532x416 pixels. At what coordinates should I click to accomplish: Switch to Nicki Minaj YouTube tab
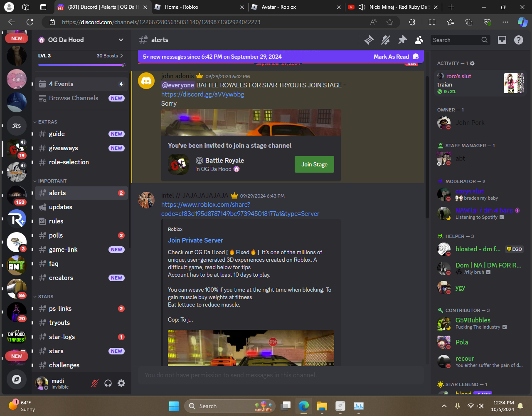coord(392,7)
